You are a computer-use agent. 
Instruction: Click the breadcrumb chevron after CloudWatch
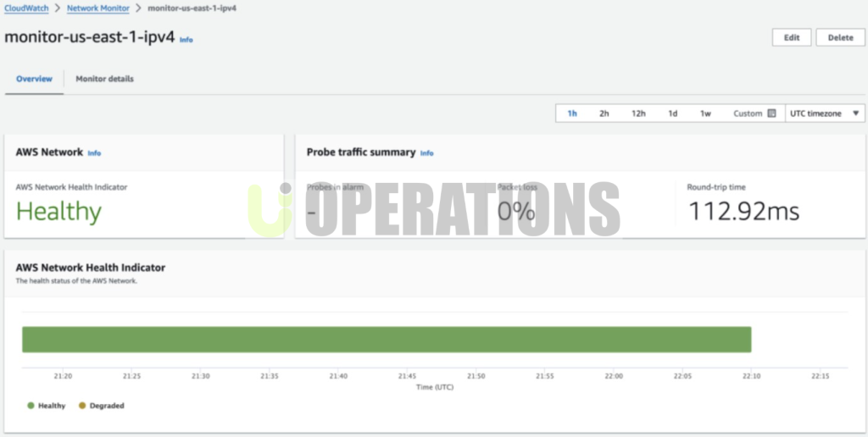click(58, 8)
